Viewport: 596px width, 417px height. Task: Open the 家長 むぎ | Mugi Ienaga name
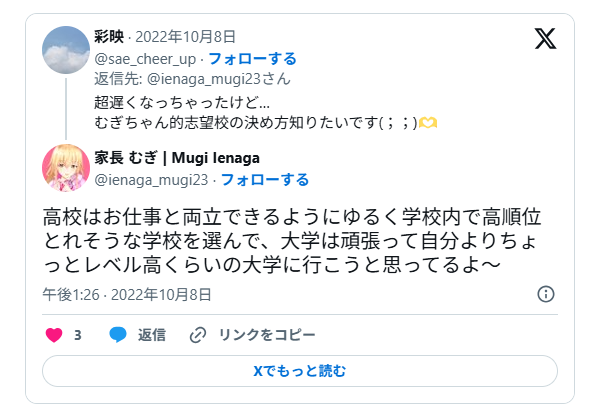pyautogui.click(x=177, y=158)
